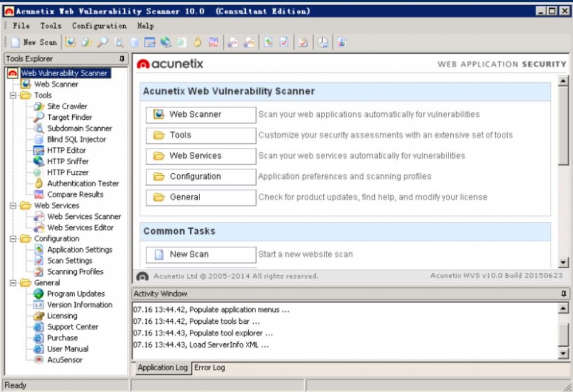Open Target Finder magnifier icon in toolbar

pyautogui.click(x=103, y=42)
